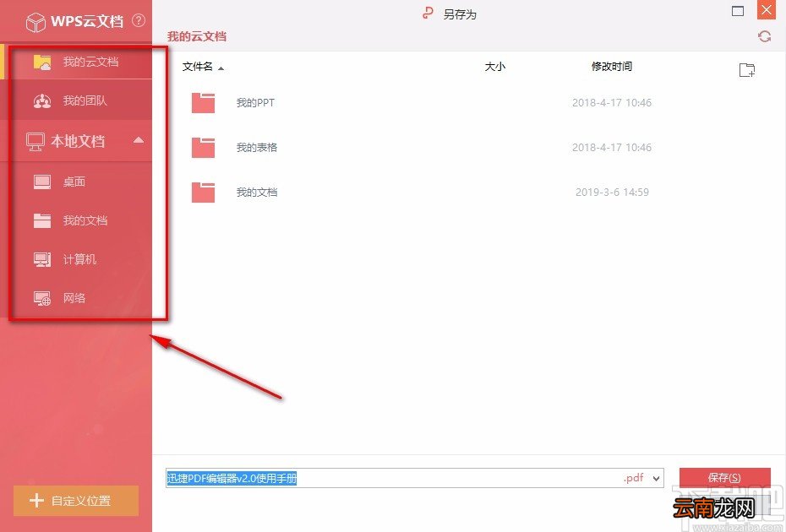Viewport: 786px width, 532px height.
Task: Click the WPS logo beside 另存为 title
Action: [x=427, y=13]
